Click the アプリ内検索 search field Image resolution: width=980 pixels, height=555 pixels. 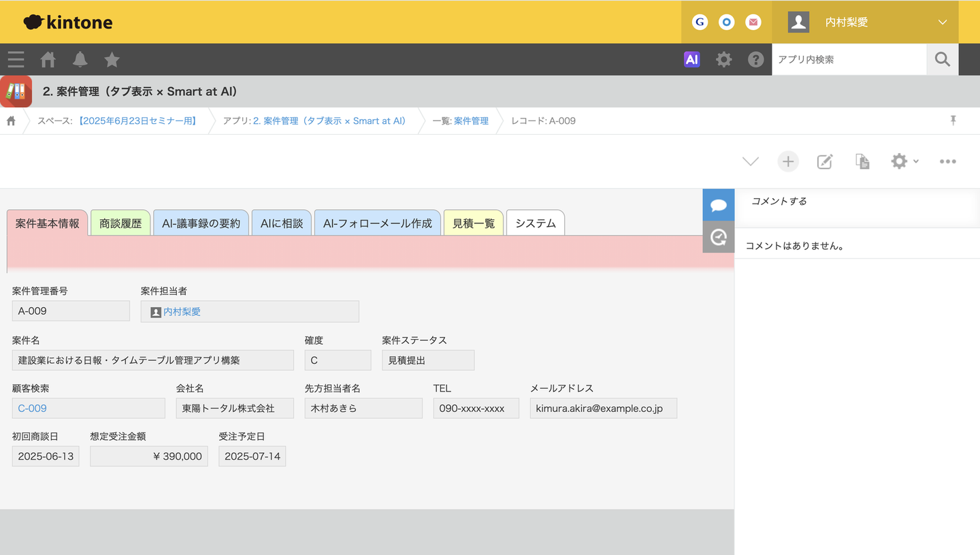click(x=849, y=60)
